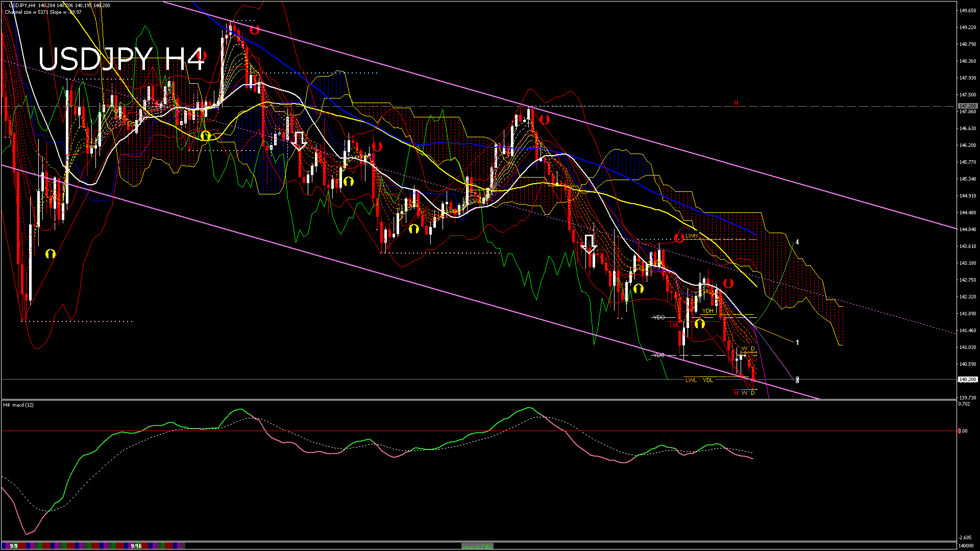Click the LWH level label

click(691, 236)
